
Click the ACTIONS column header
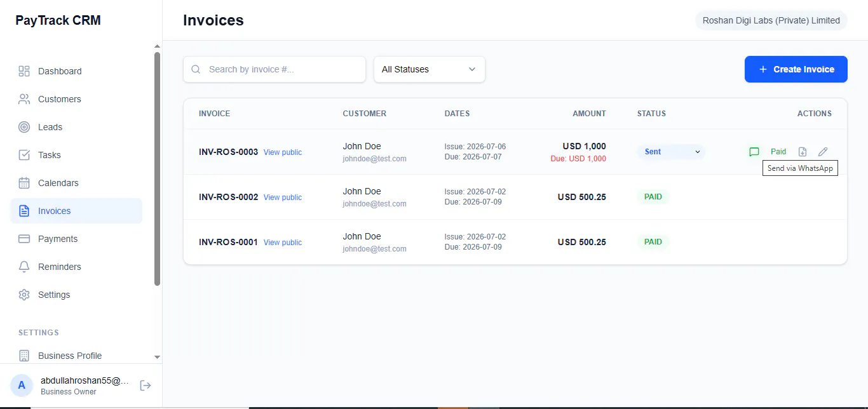point(815,114)
